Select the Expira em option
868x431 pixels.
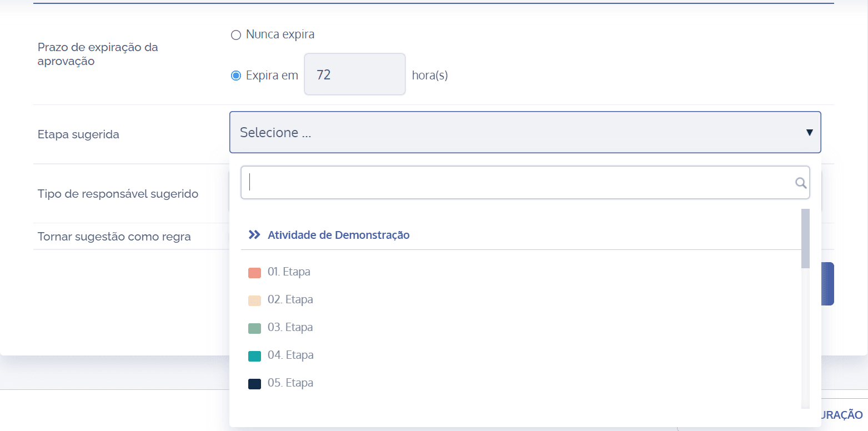pos(235,75)
